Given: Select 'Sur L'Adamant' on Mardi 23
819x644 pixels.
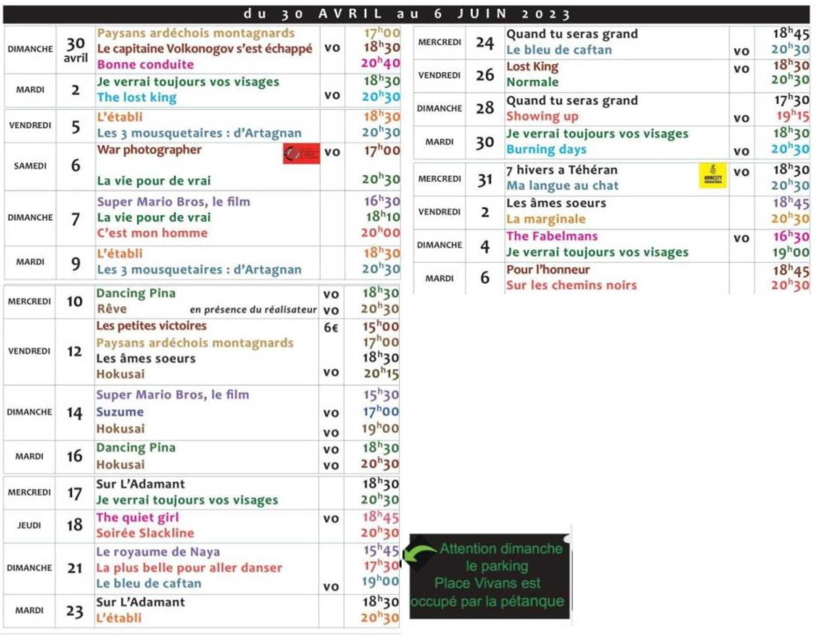Looking at the screenshot, I should tap(140, 602).
